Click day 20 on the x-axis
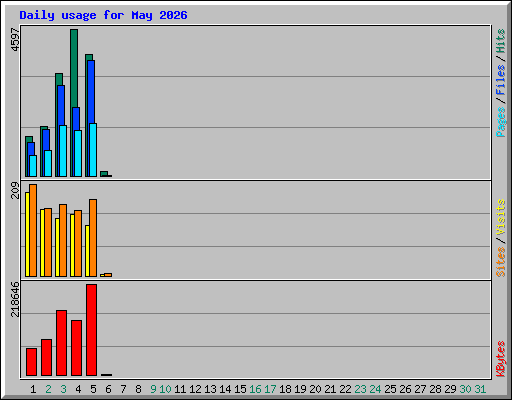 point(315,389)
